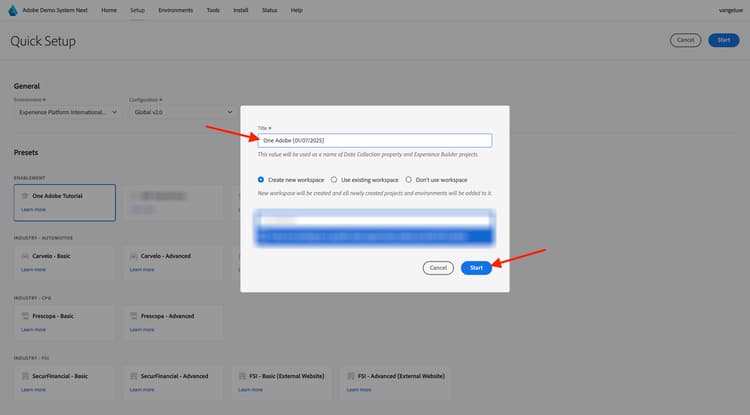Click the SecurFinancial - Advanced preset icon

pos(133,376)
